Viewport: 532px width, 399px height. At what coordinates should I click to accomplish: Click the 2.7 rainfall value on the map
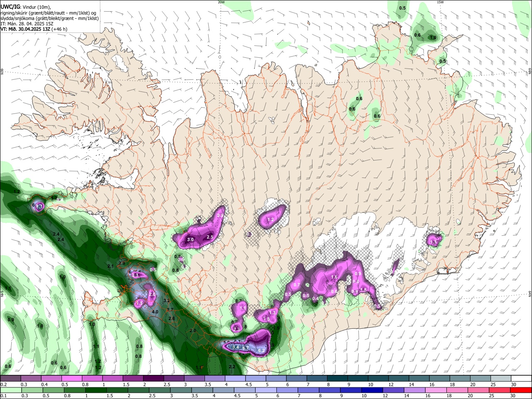click(170, 310)
